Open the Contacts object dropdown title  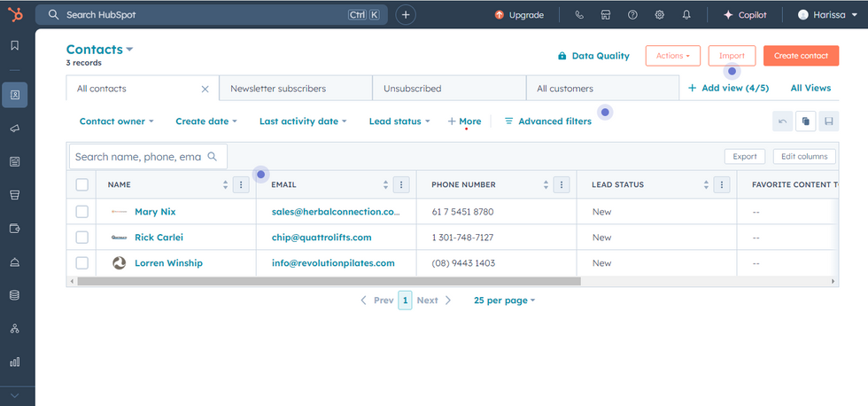[99, 50]
